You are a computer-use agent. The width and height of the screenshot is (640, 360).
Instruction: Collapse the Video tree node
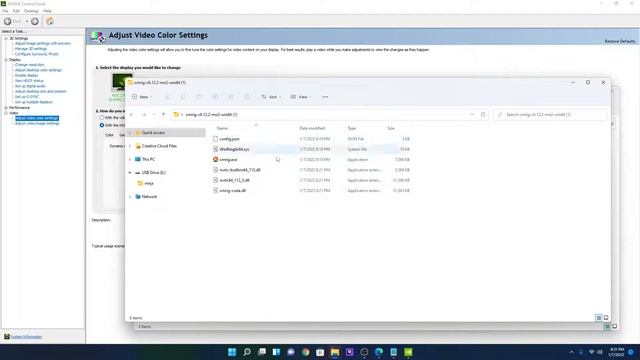coord(6,113)
